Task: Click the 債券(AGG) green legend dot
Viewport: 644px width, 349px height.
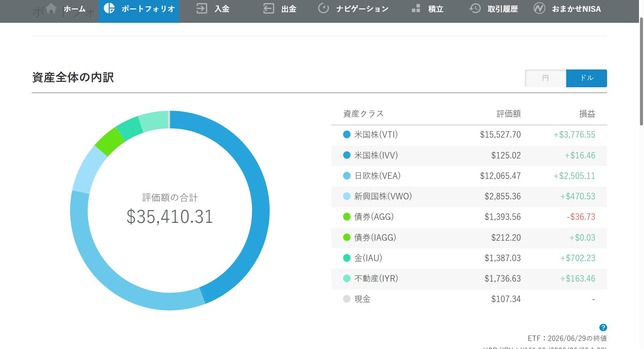Action: pyautogui.click(x=347, y=217)
